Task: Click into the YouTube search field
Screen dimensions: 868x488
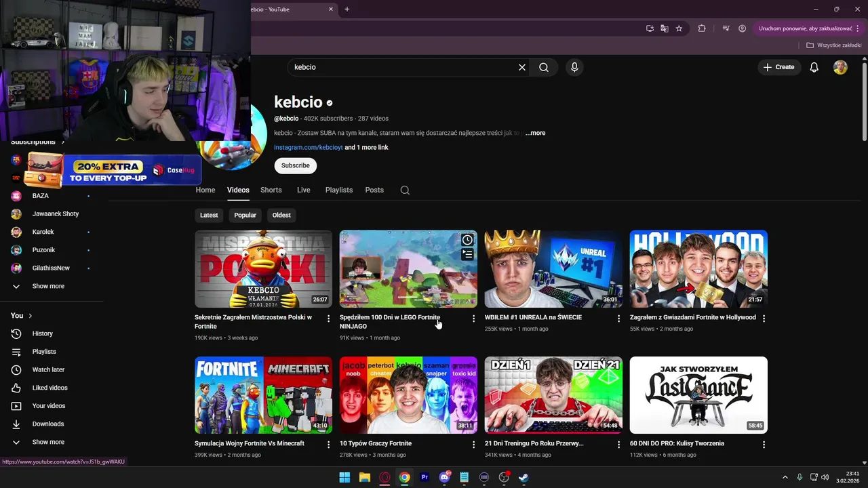Action: pyautogui.click(x=403, y=67)
